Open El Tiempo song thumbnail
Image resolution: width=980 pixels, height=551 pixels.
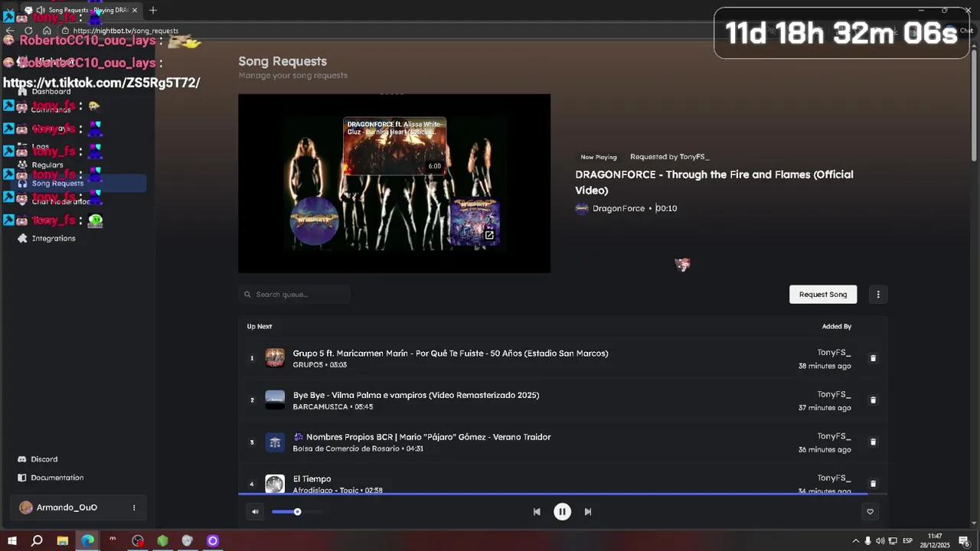point(275,484)
